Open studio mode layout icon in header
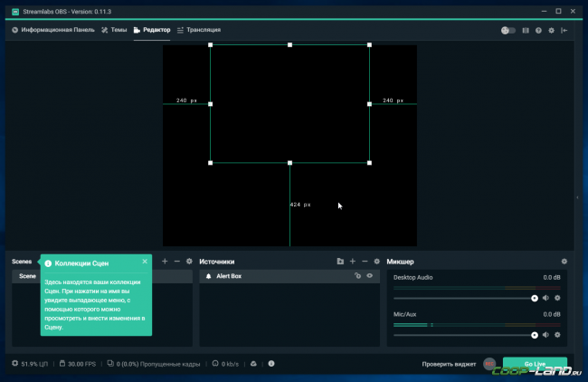The height and width of the screenshot is (382, 588). (526, 31)
